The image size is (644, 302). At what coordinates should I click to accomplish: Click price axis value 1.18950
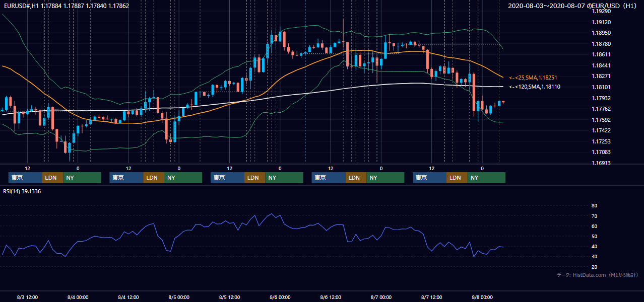pyautogui.click(x=601, y=33)
